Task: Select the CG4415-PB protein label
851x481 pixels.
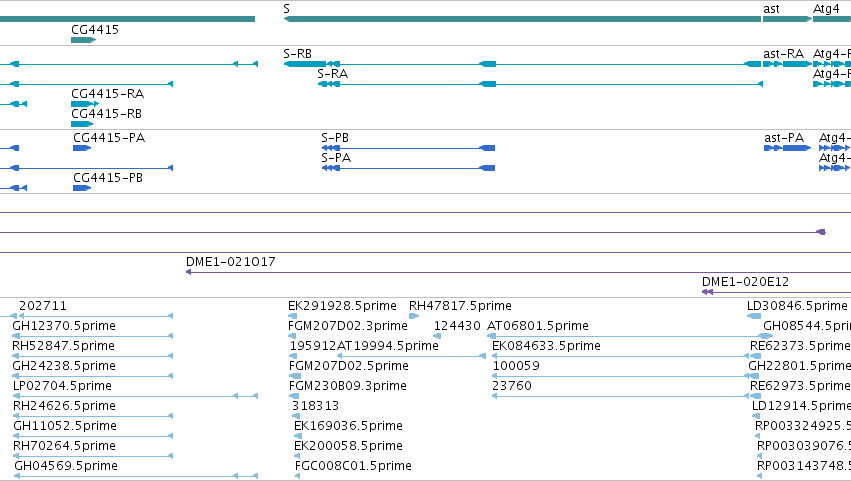Action: [x=108, y=178]
